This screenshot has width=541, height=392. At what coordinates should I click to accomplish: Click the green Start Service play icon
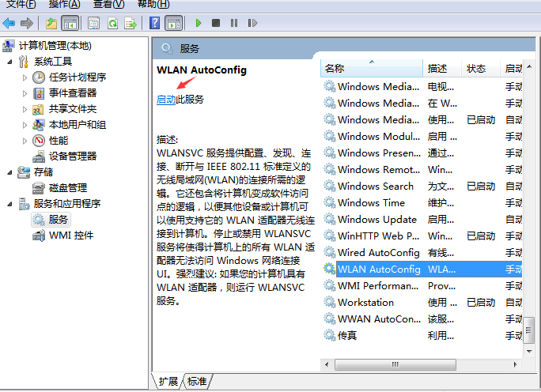pyautogui.click(x=198, y=24)
